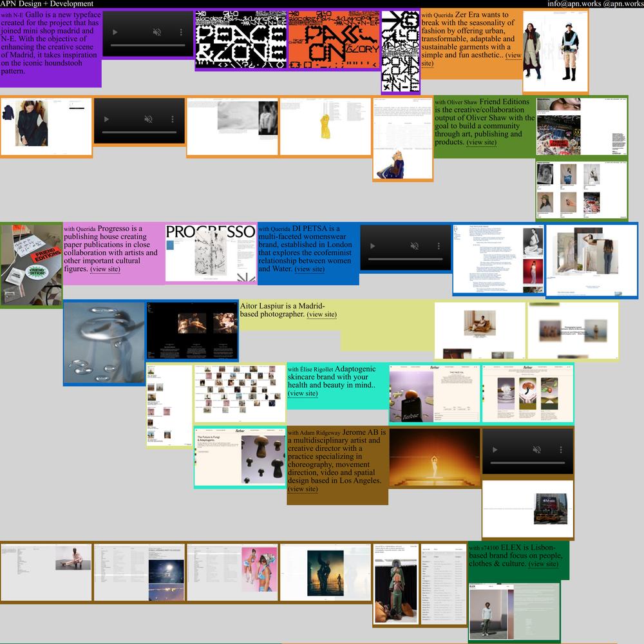Screen dimensions: 644x644
Task: Click the 'with Adam Ridgeway' credit text
Action: 314,433
